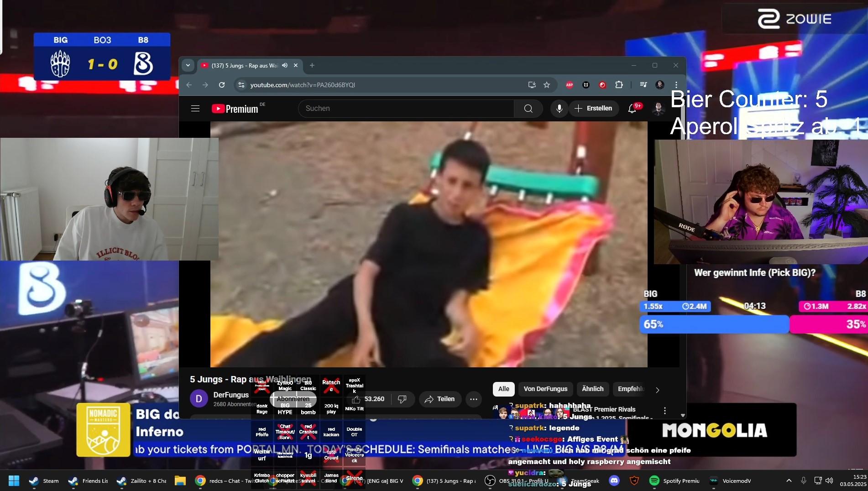Open a new Chrome tab

click(312, 65)
